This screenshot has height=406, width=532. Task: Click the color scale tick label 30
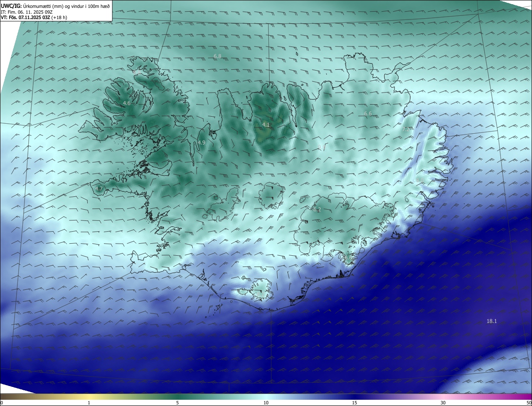pos(443,403)
